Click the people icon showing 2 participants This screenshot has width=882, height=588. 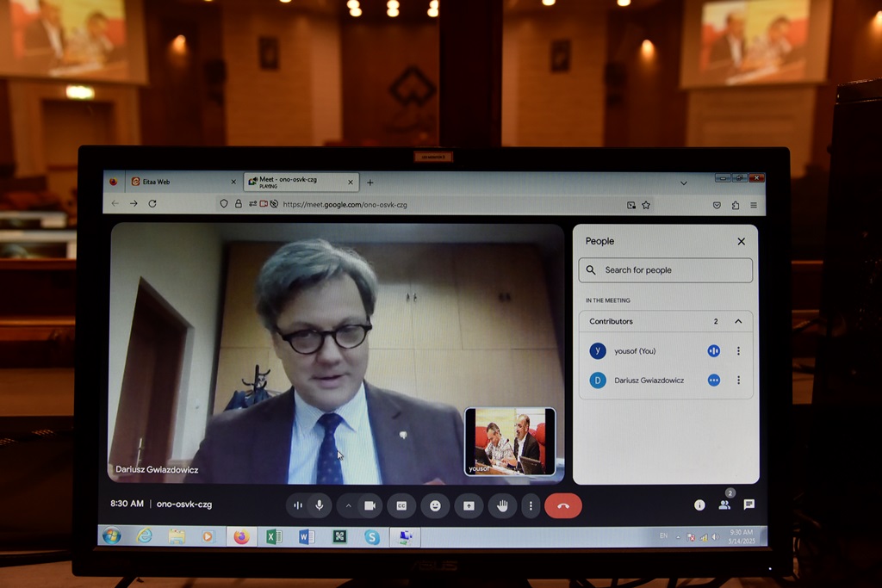(724, 505)
